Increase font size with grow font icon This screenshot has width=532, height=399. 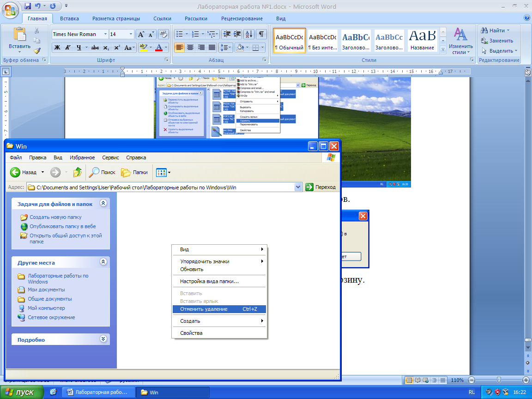pyautogui.click(x=141, y=34)
